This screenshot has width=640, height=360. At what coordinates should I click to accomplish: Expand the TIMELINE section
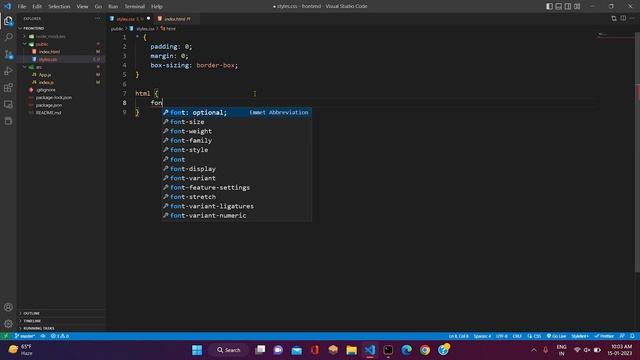(32, 321)
